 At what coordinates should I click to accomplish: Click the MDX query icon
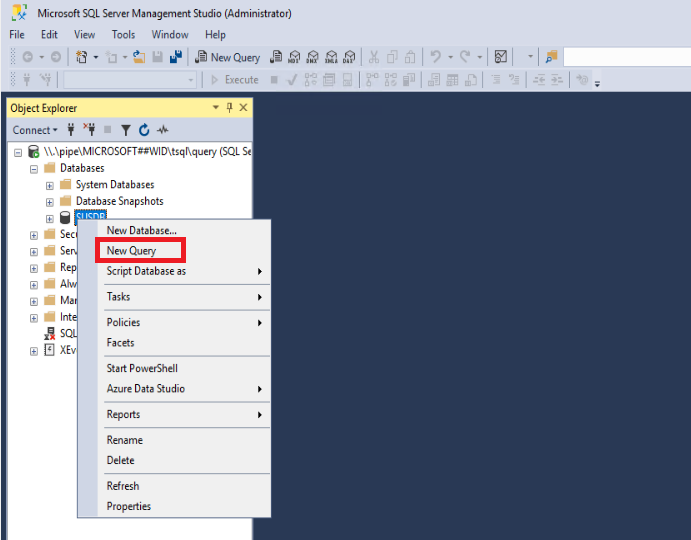point(294,57)
